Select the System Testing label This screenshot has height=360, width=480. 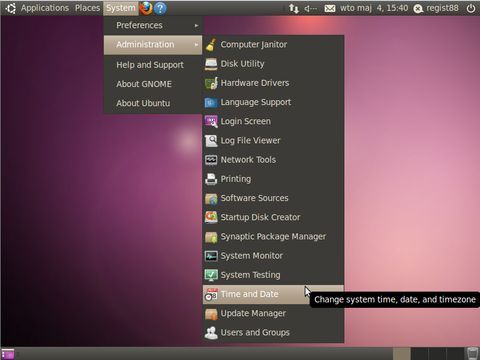(250, 275)
